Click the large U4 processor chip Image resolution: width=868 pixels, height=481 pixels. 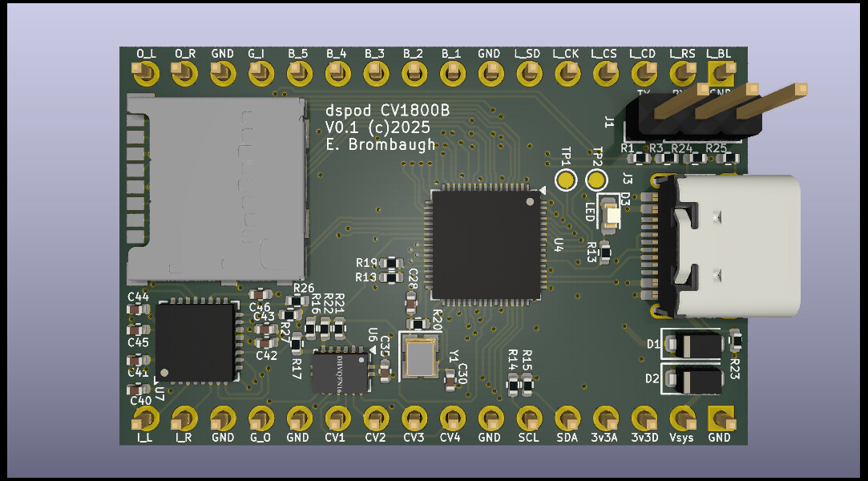coord(486,245)
